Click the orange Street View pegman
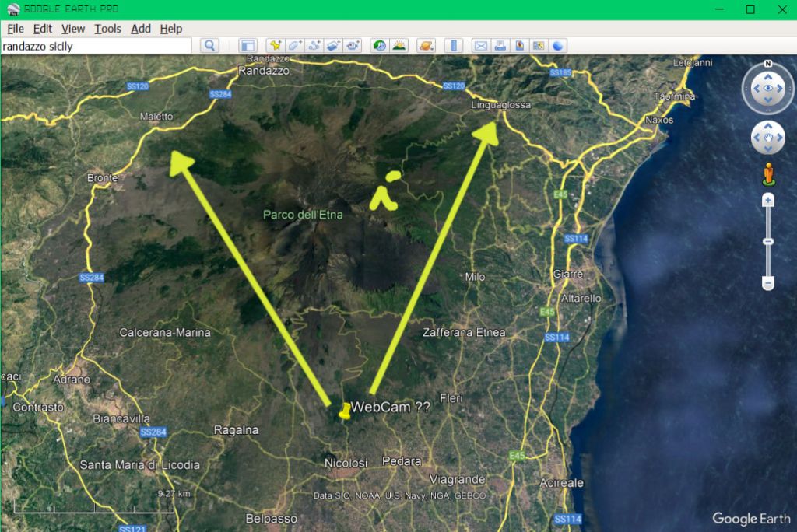Screen dimensions: 797x532 pos(768,174)
